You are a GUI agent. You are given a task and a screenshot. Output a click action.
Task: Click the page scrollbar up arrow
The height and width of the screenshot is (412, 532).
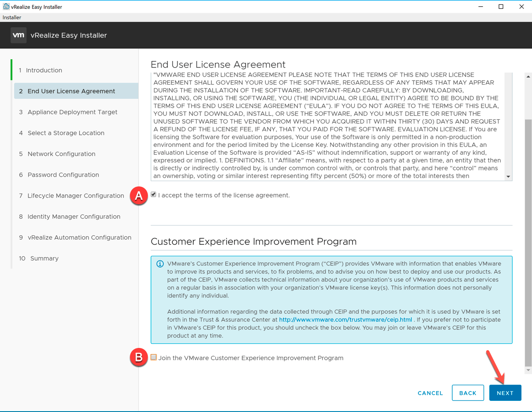click(528, 77)
